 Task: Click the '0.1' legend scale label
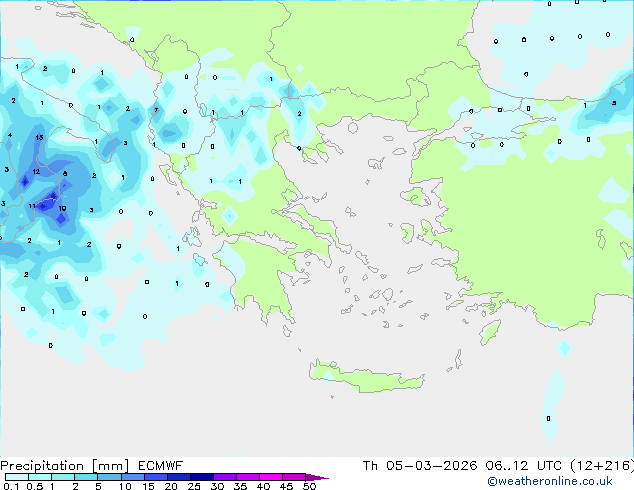click(x=11, y=486)
